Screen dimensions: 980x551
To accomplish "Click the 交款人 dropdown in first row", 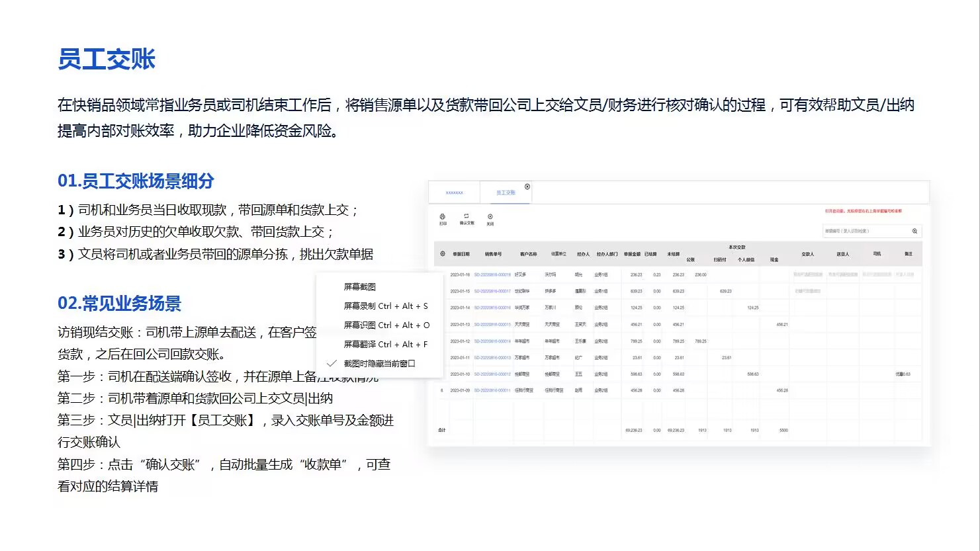I will pos(808,275).
